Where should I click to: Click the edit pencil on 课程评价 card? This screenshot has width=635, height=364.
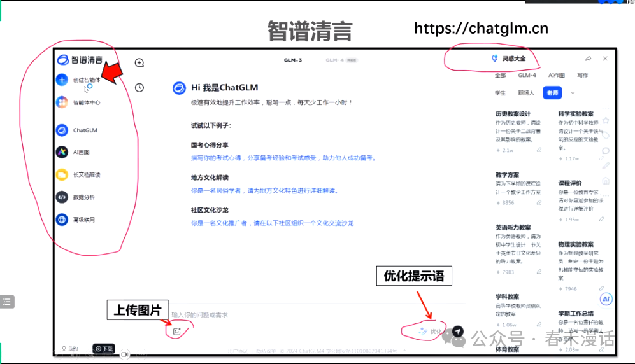click(602, 219)
